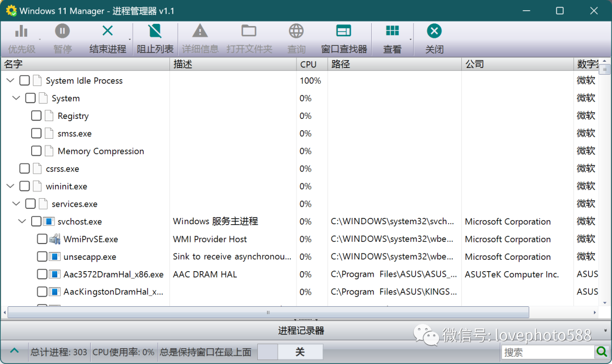Sort by the 名字 column header
Screen dimensions: 612x364
[x=85, y=64]
